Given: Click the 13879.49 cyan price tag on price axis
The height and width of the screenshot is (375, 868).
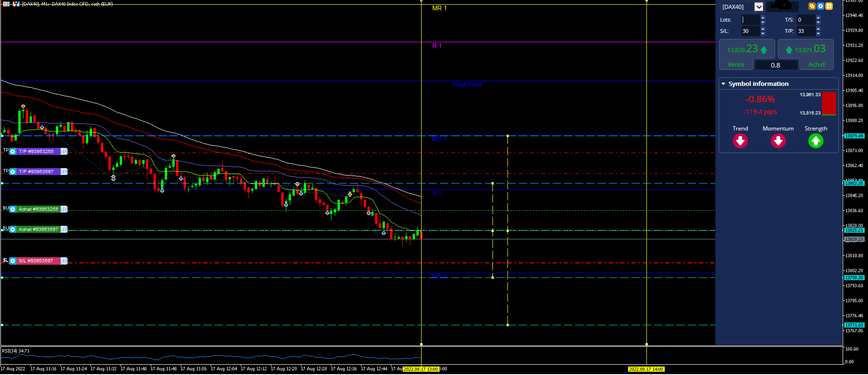Looking at the screenshot, I should (x=854, y=136).
